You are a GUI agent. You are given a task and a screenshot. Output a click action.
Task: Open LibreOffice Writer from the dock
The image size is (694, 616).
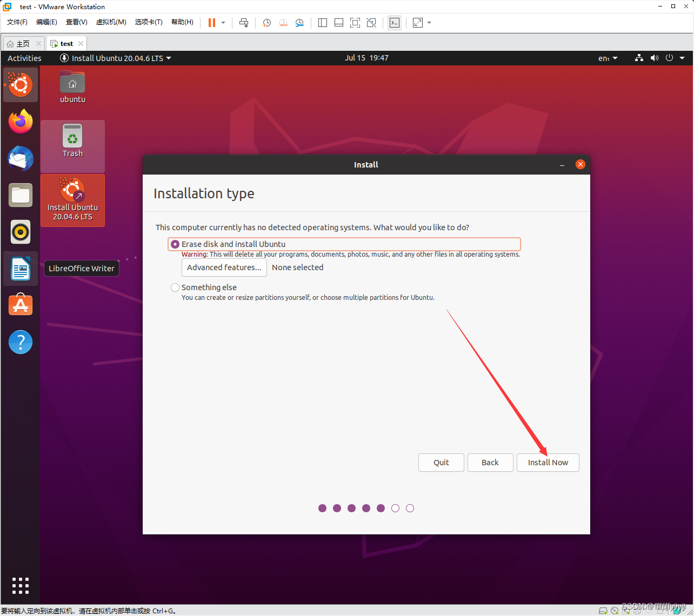click(x=21, y=269)
